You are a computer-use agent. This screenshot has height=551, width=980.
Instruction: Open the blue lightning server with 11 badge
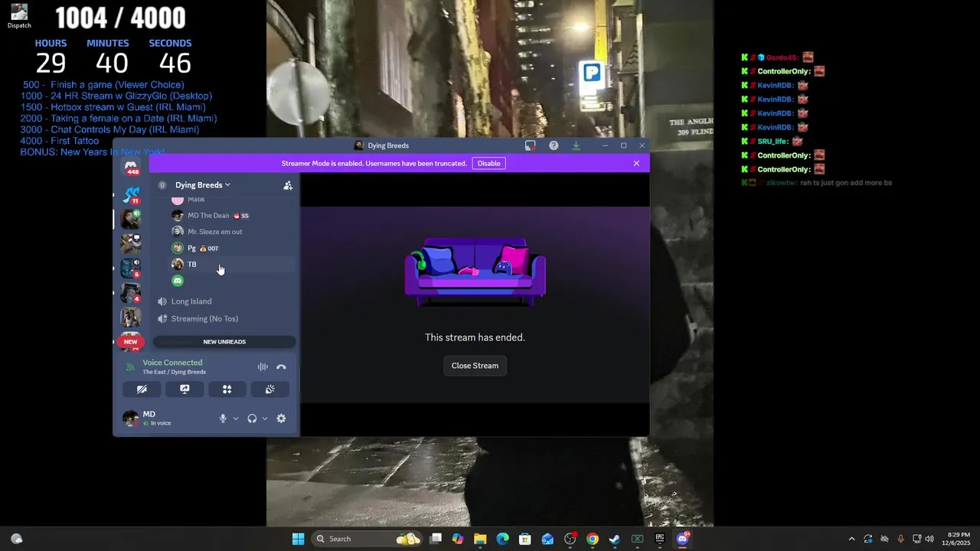[x=131, y=194]
